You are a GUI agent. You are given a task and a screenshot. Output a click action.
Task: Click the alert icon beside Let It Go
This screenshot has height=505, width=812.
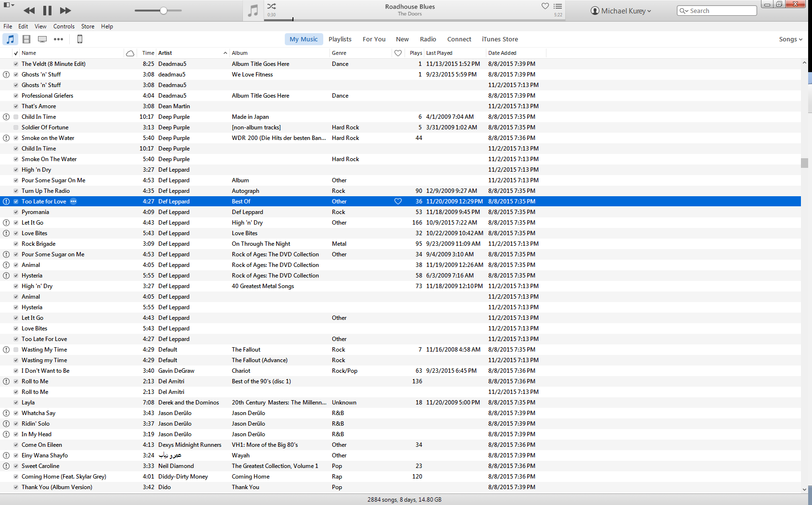[x=6, y=223]
